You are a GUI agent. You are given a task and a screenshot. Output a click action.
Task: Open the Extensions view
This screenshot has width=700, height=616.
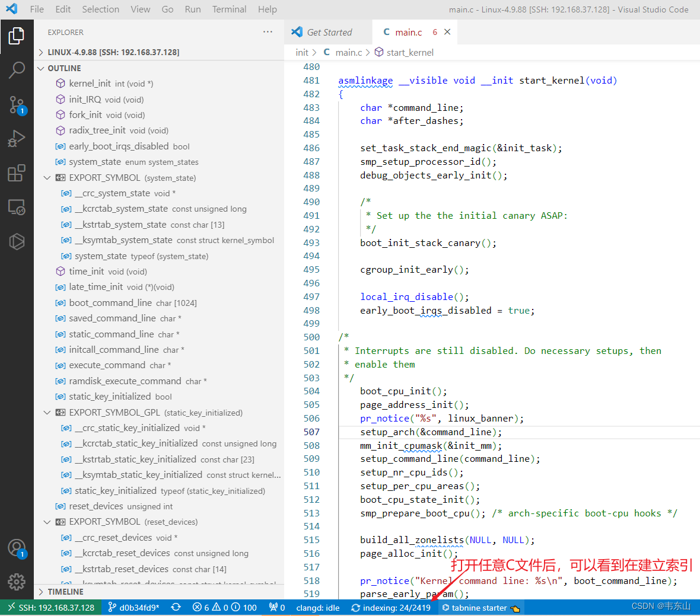coord(17,173)
